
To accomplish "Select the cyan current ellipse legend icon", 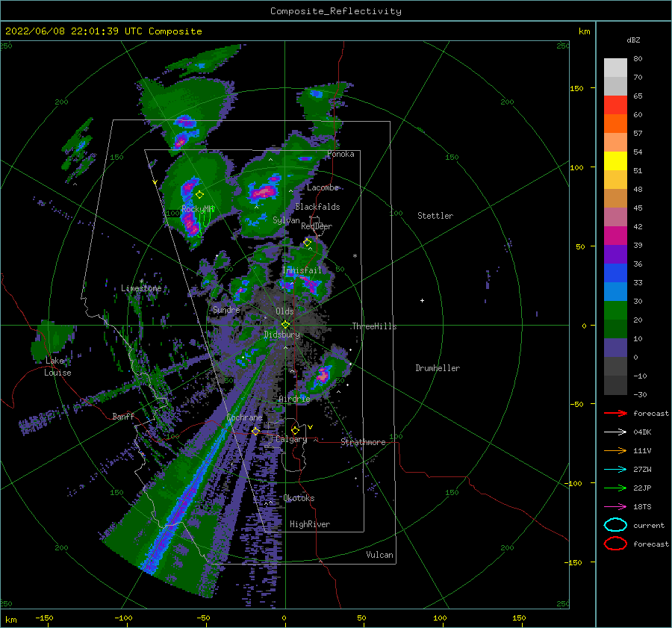I will click(x=615, y=525).
